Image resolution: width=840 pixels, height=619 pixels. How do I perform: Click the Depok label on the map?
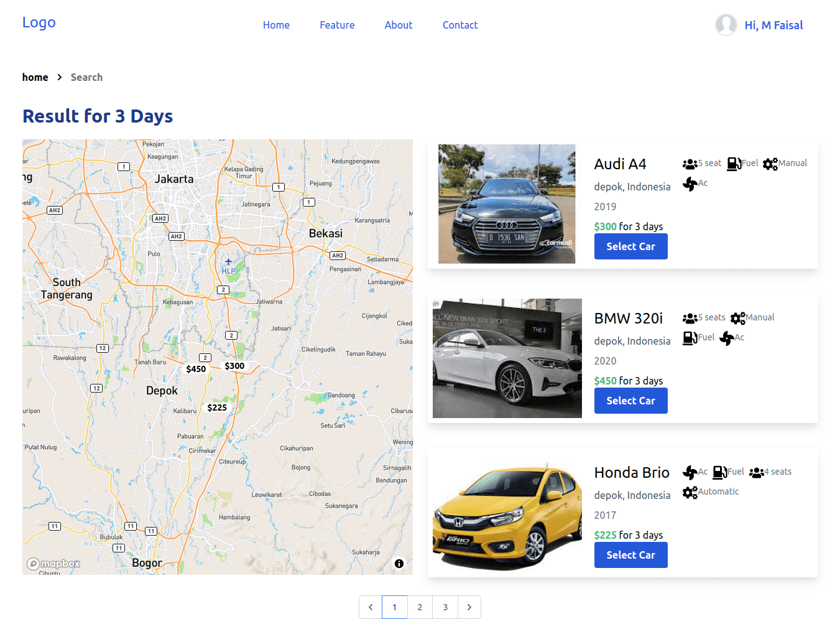162,391
